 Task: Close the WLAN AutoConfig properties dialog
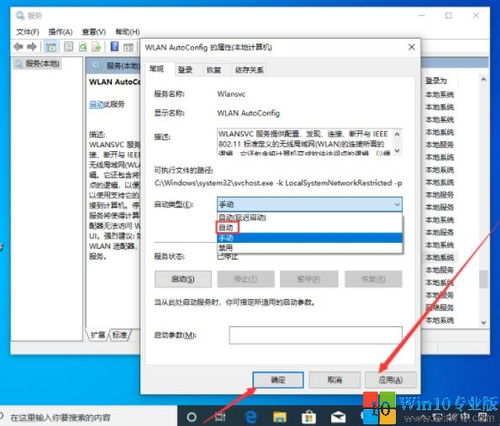pos(412,47)
